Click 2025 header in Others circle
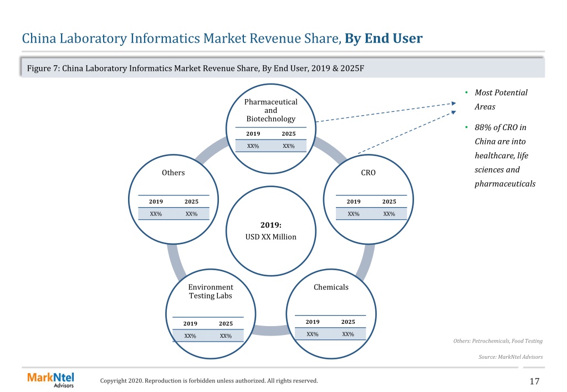The height and width of the screenshot is (392, 567). 191,202
